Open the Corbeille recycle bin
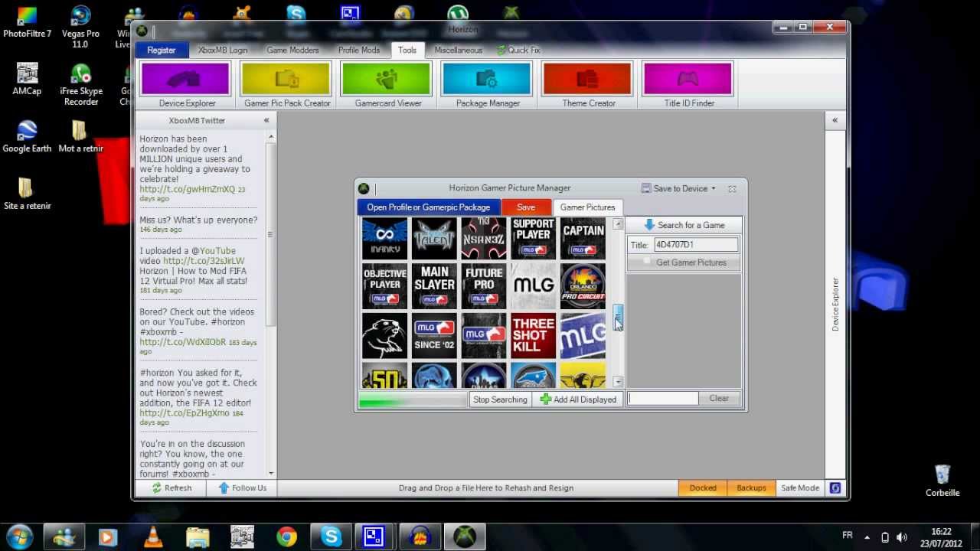The width and height of the screenshot is (980, 551). (x=942, y=481)
